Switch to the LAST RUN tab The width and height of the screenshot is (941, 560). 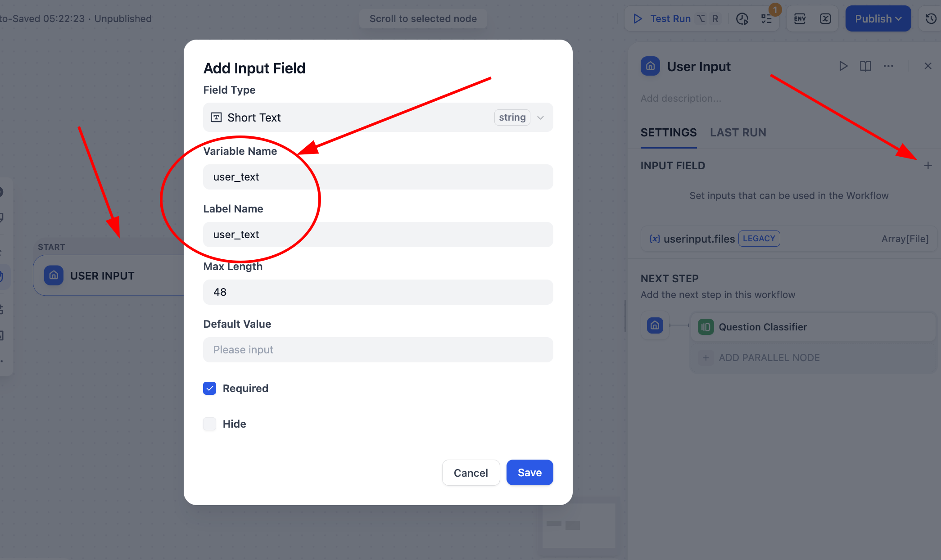[738, 133]
